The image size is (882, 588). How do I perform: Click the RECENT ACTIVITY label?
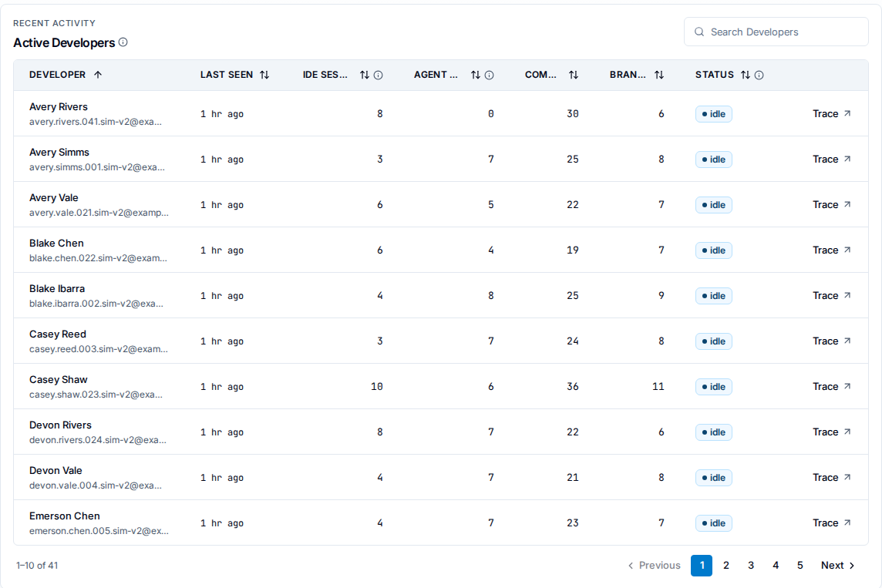(55, 23)
